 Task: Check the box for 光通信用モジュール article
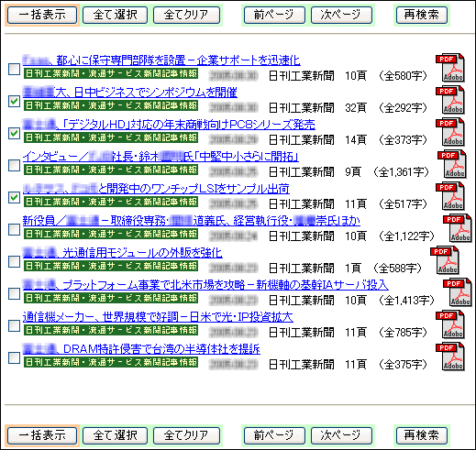pos(14,261)
